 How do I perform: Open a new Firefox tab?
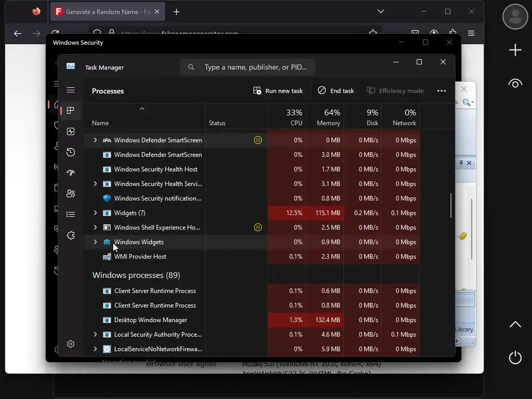pos(177,12)
